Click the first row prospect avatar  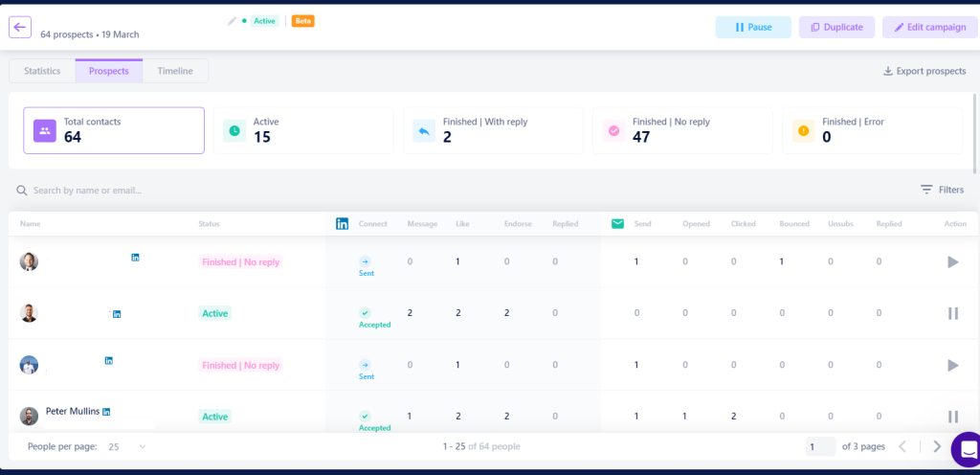point(29,261)
